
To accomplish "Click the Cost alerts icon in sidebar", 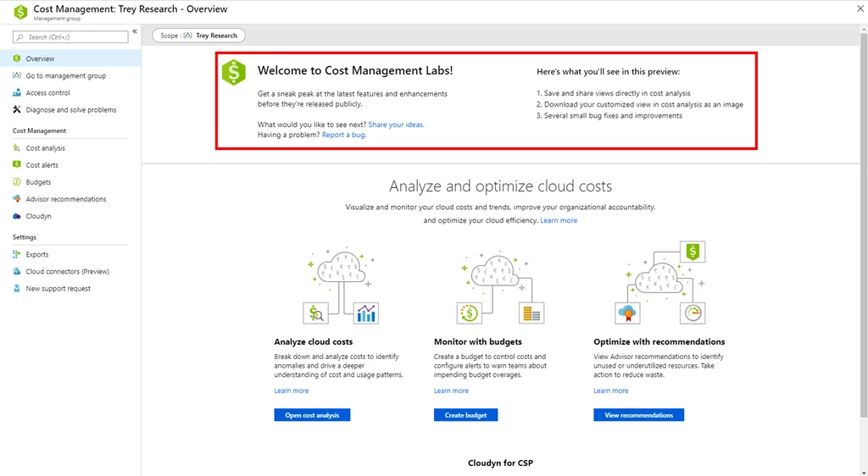I will [x=17, y=165].
